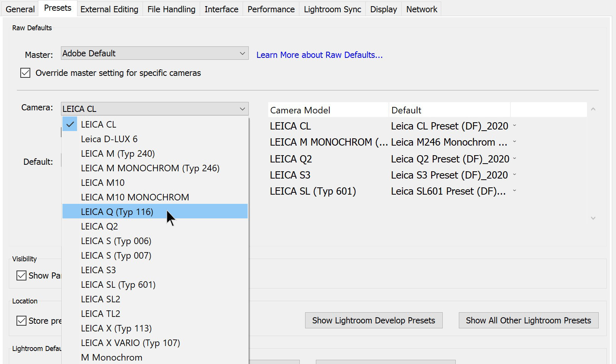616x364 pixels.
Task: Open the Interface preferences tab
Action: 221,9
